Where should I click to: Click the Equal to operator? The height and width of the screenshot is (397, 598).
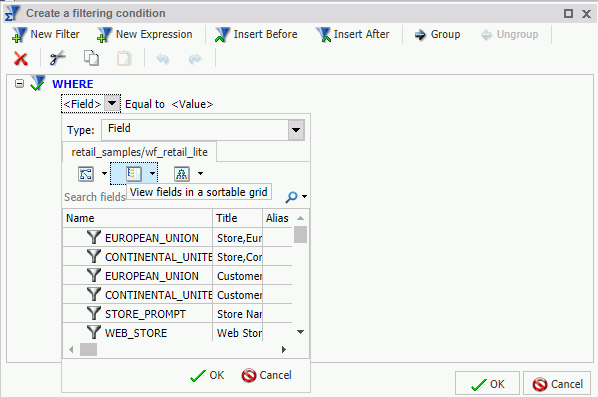[x=145, y=104]
